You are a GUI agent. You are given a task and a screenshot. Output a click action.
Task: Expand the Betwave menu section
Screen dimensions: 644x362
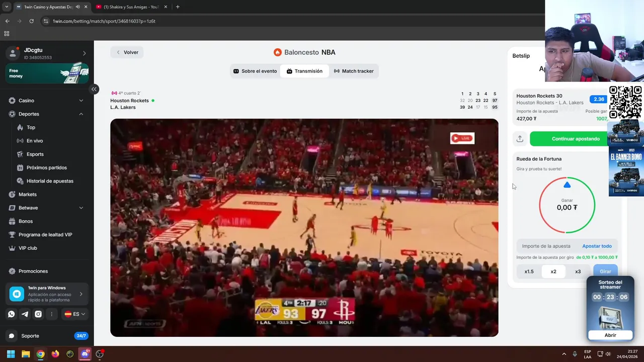[x=81, y=208]
